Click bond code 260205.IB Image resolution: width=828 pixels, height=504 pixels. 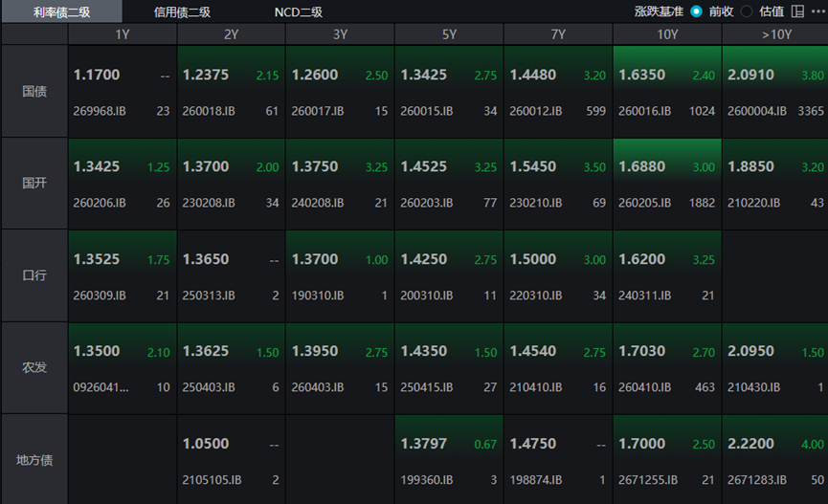click(645, 203)
